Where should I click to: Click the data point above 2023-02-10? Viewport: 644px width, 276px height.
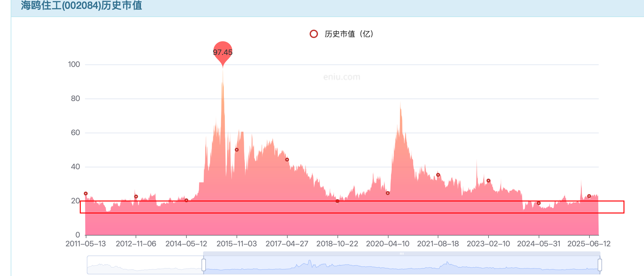coord(489,181)
